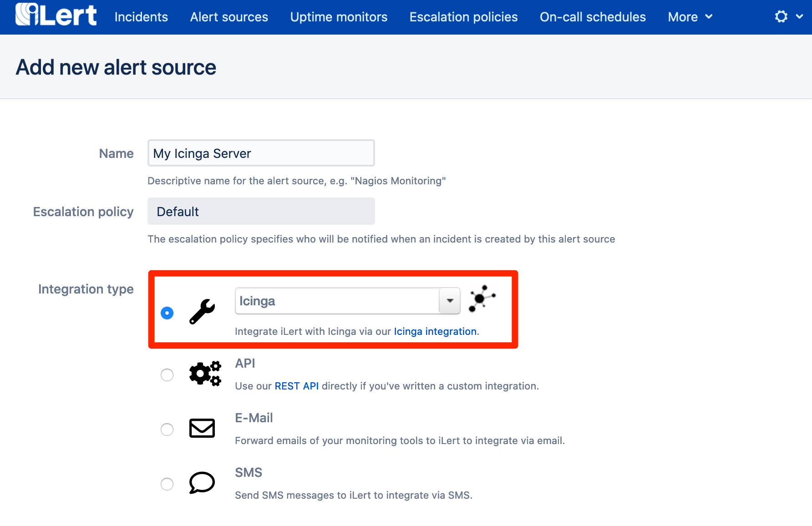Click the SMS speech bubble icon
812x526 pixels.
202,483
